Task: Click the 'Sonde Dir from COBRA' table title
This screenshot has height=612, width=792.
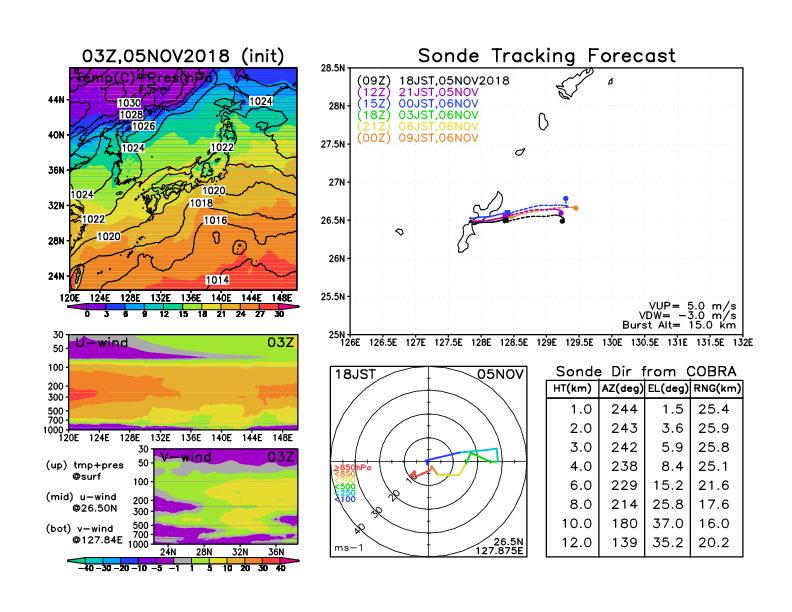Action: [x=646, y=372]
